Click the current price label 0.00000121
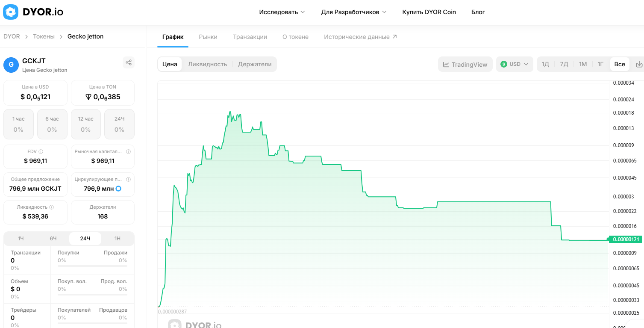 coord(625,239)
